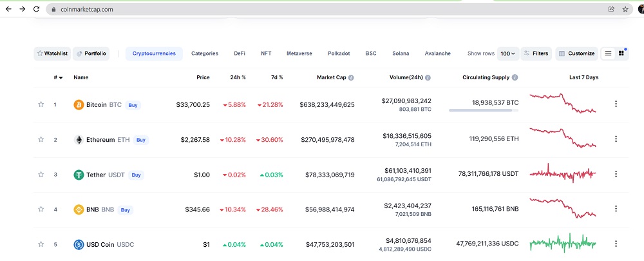The image size is (644, 261).
Task: Switch to the DeFi tab
Action: pyautogui.click(x=240, y=53)
